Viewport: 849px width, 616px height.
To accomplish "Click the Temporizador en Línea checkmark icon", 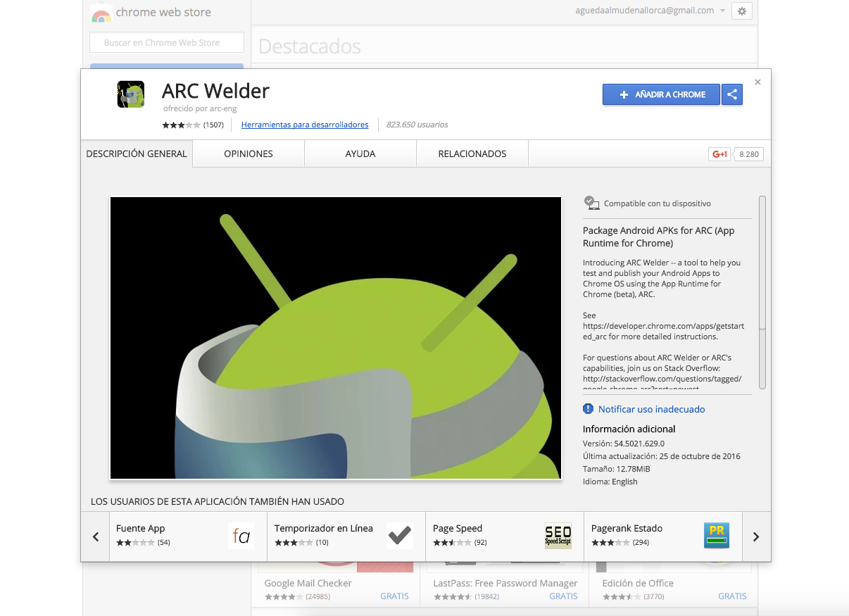I will [x=400, y=536].
